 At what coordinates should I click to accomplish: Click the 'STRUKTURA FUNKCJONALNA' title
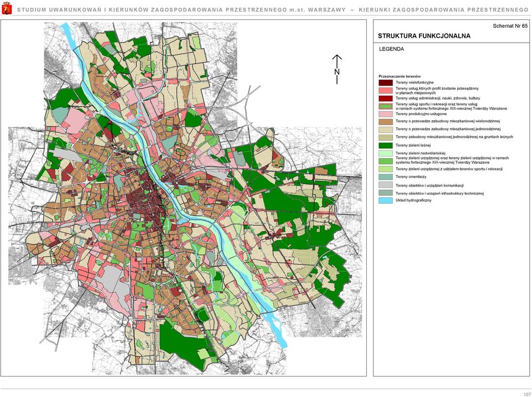pyautogui.click(x=424, y=36)
